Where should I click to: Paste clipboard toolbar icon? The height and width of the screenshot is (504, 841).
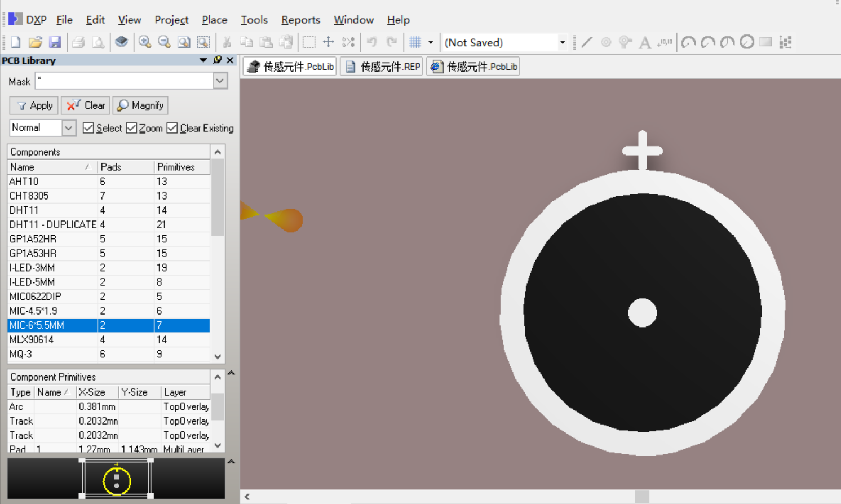pyautogui.click(x=266, y=42)
